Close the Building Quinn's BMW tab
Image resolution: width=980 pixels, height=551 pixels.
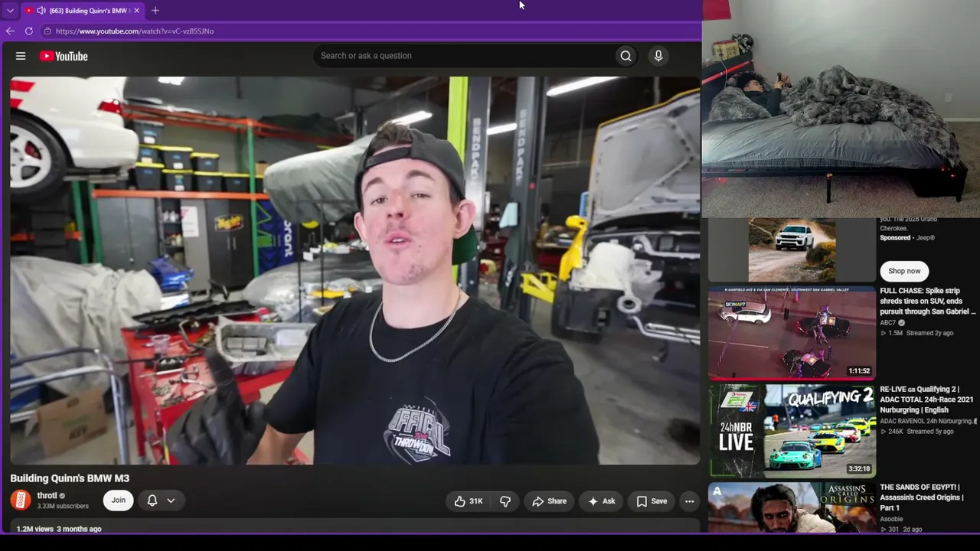coord(137,11)
